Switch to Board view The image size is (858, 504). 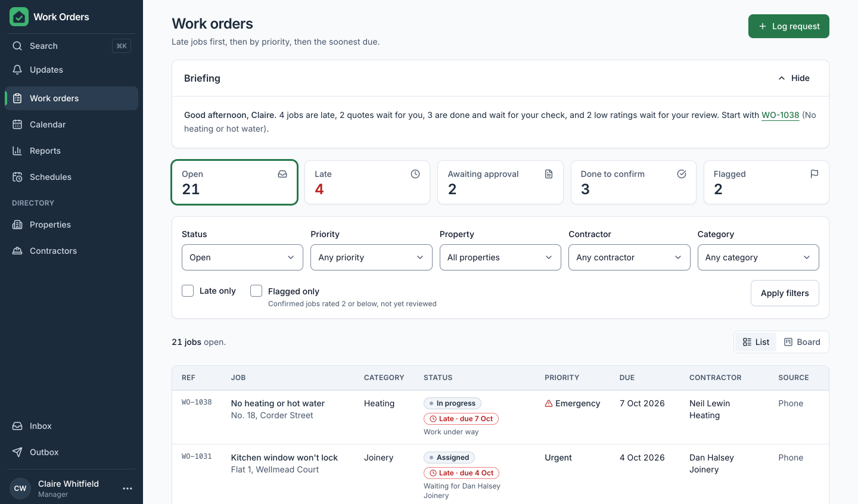pos(802,342)
